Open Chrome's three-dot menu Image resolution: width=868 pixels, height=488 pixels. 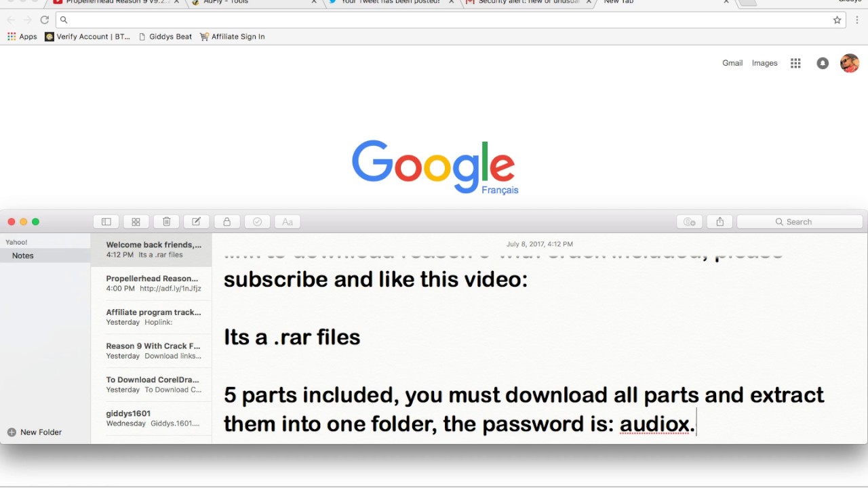(x=857, y=20)
